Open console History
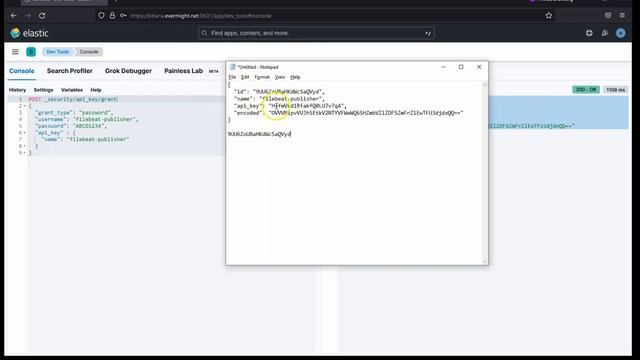Viewport: 640px width, 360px height. [17, 90]
